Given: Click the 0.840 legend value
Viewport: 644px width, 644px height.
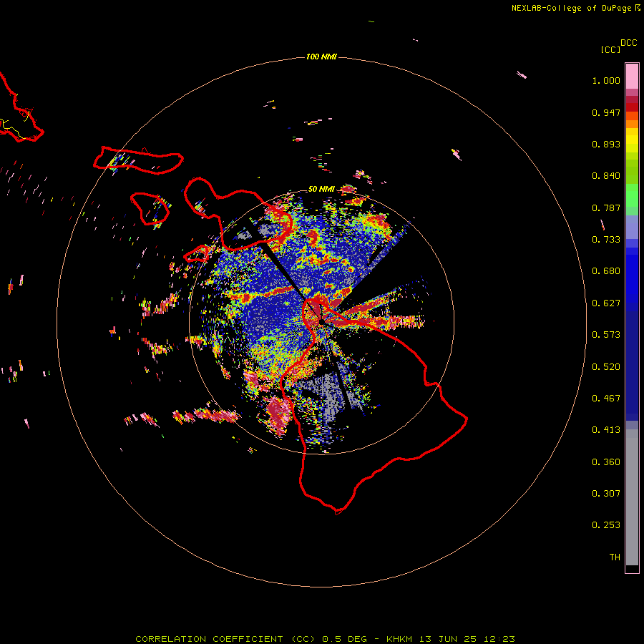Looking at the screenshot, I should [x=606, y=176].
